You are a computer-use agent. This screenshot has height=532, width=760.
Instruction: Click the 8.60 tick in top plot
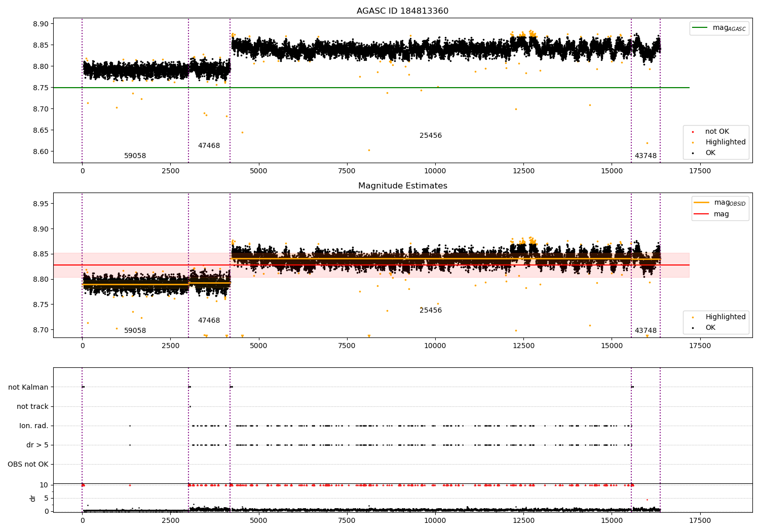(41, 151)
